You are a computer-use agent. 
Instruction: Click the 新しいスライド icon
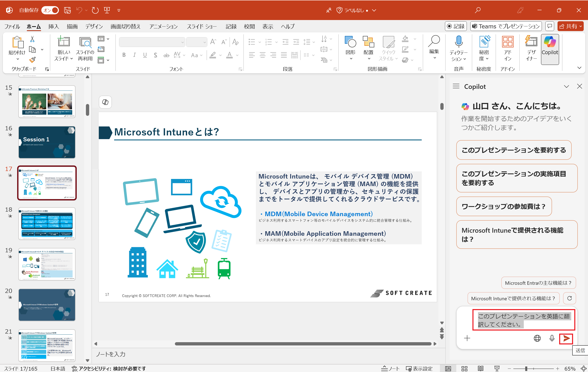pyautogui.click(x=63, y=41)
